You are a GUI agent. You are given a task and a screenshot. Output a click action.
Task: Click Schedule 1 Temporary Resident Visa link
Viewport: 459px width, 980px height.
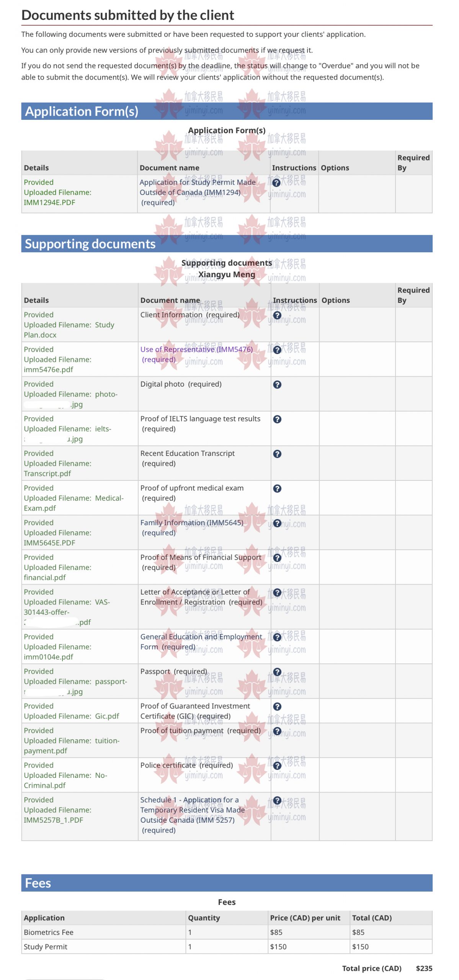pos(192,810)
